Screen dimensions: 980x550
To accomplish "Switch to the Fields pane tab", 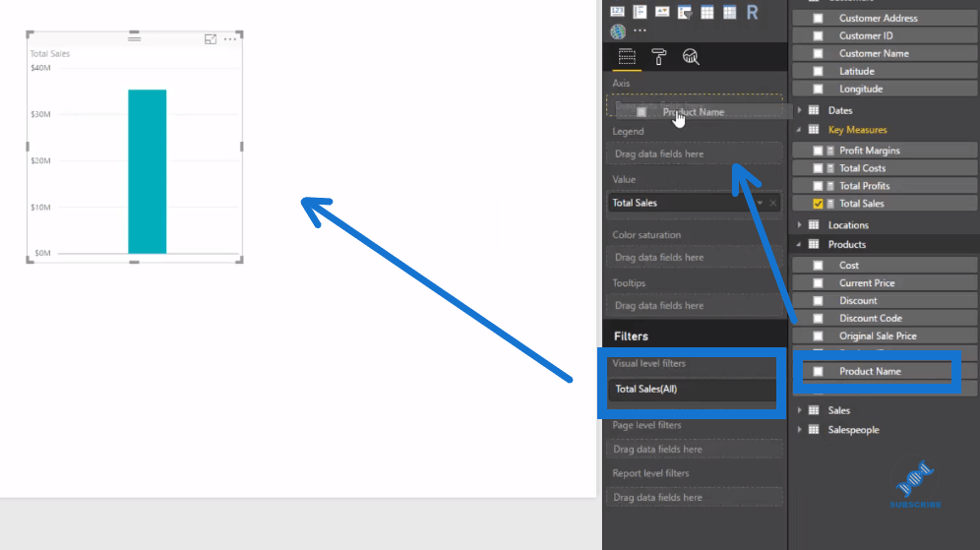I will point(626,57).
